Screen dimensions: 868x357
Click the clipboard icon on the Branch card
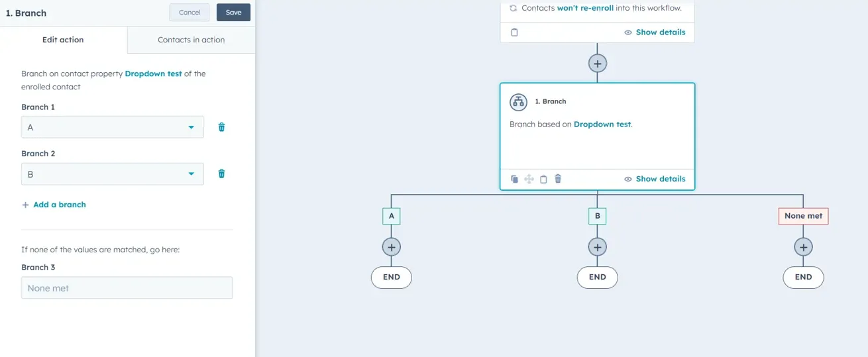pos(543,179)
